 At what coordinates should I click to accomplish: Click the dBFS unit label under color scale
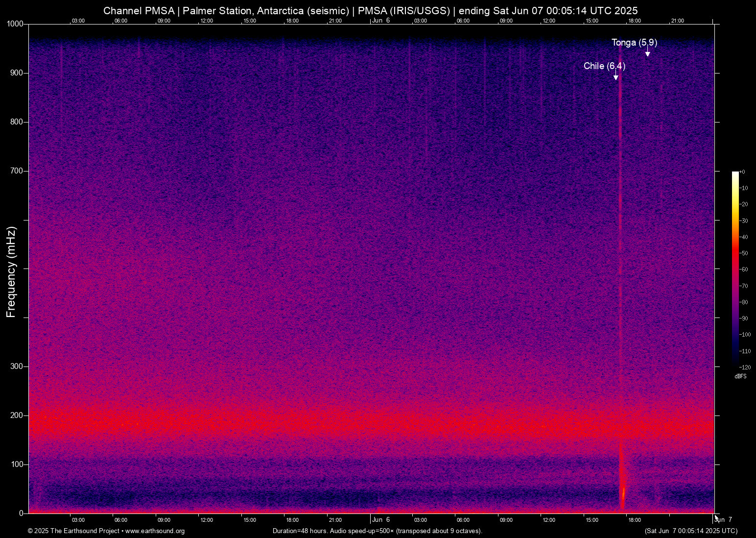tap(740, 376)
